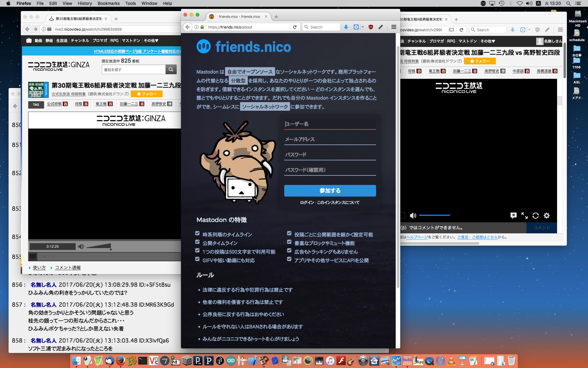This screenshot has width=588, height=368.
Task: Open dropdown arrow beside the Pocket toolbar icon
Action: [363, 27]
